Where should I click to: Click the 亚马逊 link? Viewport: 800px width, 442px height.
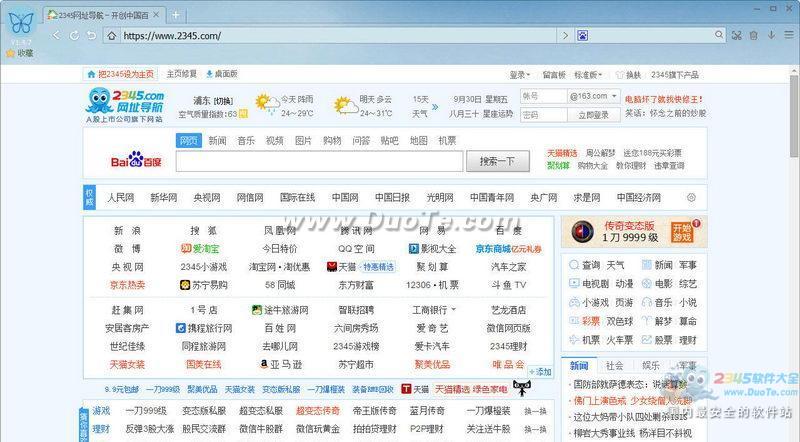(x=281, y=364)
